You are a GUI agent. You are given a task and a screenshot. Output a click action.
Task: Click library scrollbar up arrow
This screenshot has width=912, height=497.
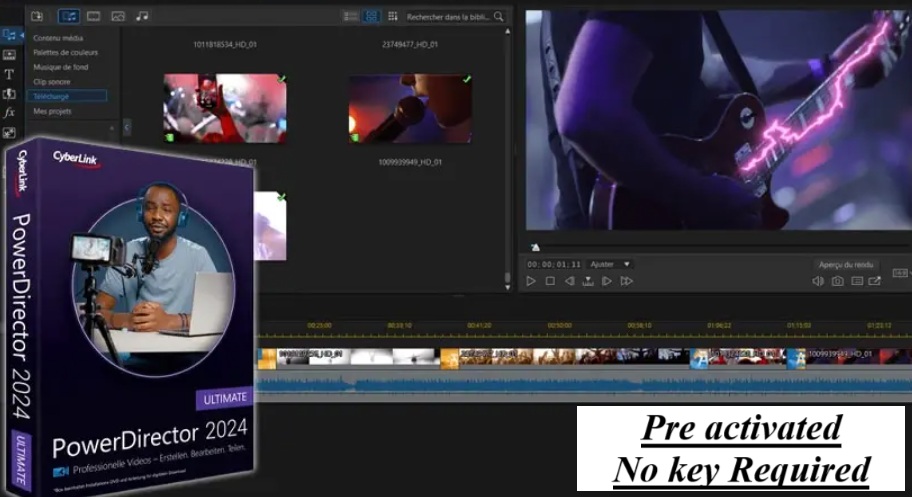pos(508,31)
